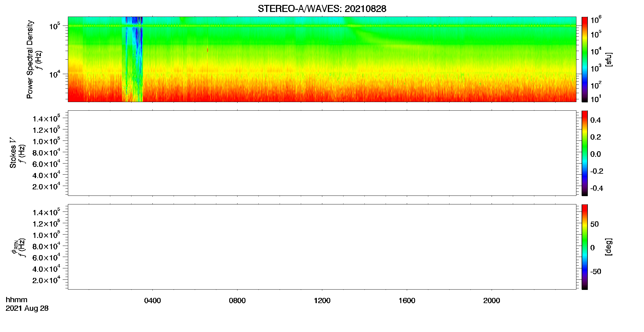Click 1.0×10^5 tick on the Stokes V panel
This screenshot has width=644, height=332.
(46, 141)
